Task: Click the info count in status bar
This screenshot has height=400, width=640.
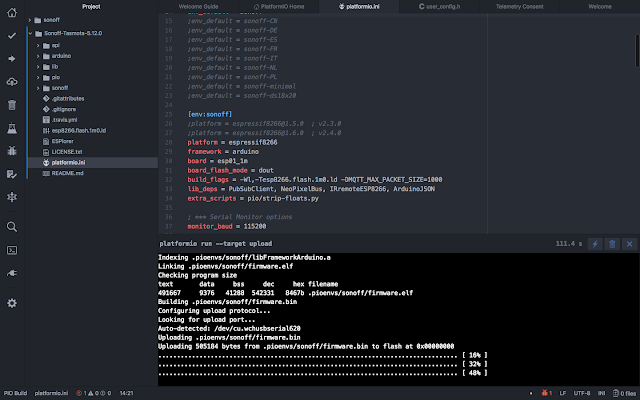Action: tap(106, 393)
